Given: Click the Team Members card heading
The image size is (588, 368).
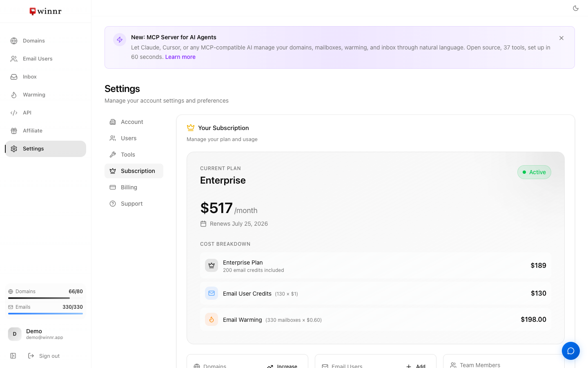Looking at the screenshot, I should pos(480,365).
